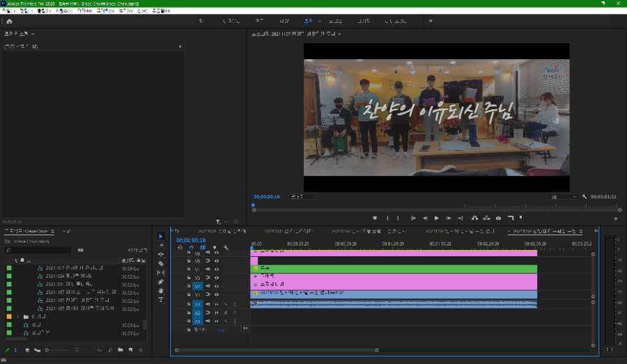Select the Slip tool
This screenshot has width=627, height=364.
click(x=161, y=273)
